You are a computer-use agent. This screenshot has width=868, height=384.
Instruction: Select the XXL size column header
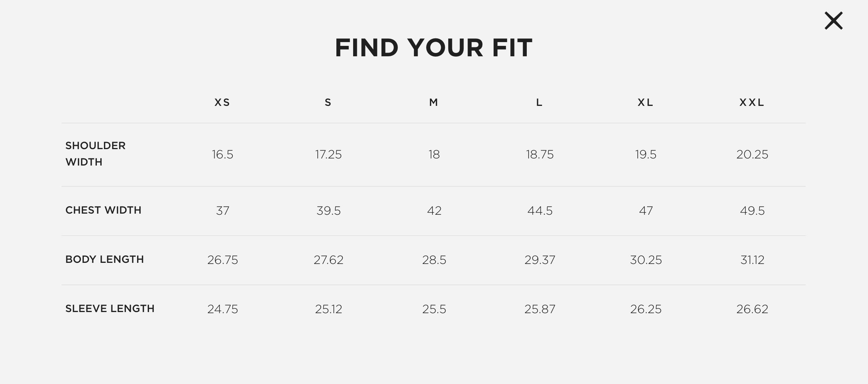coord(752,103)
